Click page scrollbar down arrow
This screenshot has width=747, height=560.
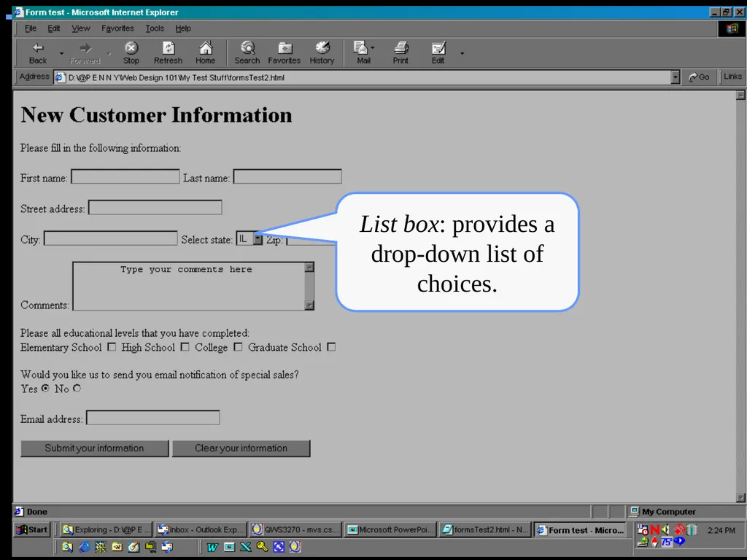click(x=740, y=497)
